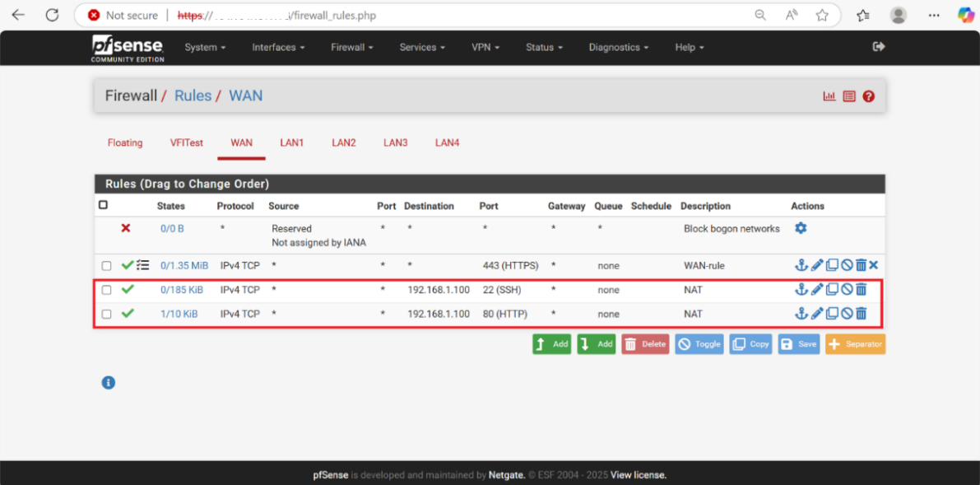The image size is (980, 485).
Task: Click the red help question-mark icon
Action: [868, 96]
